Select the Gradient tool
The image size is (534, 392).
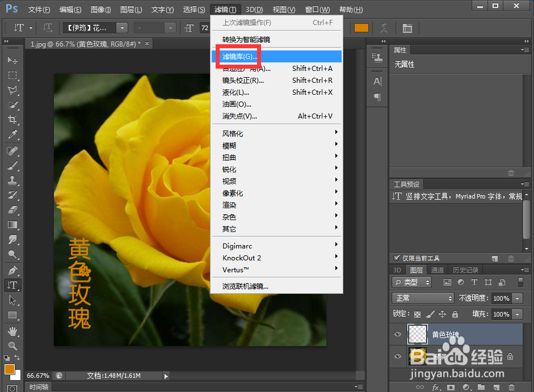(12, 225)
